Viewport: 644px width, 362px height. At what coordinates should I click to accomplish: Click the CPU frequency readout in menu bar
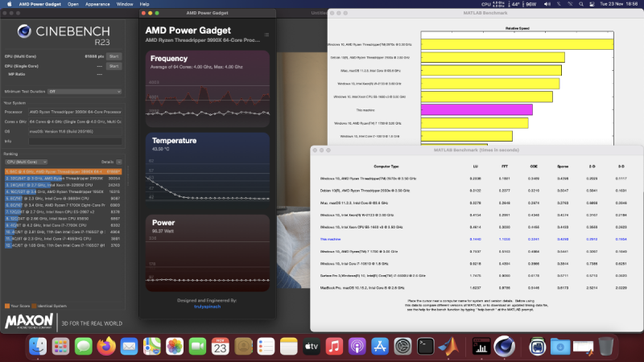coord(493,4)
